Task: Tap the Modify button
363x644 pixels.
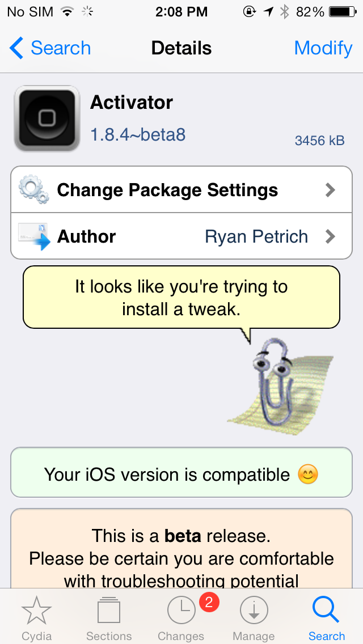Action: click(x=323, y=48)
